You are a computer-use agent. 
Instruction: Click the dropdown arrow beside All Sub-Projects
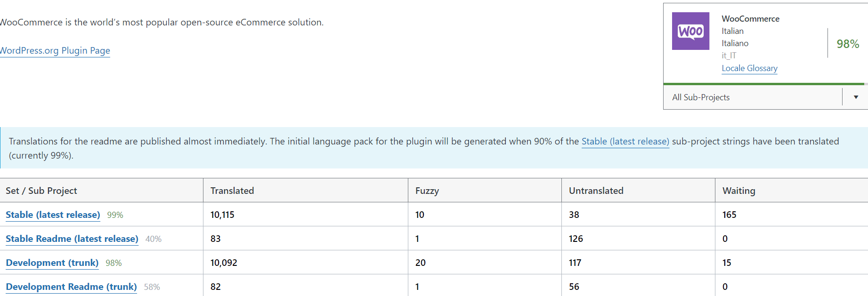pyautogui.click(x=855, y=97)
